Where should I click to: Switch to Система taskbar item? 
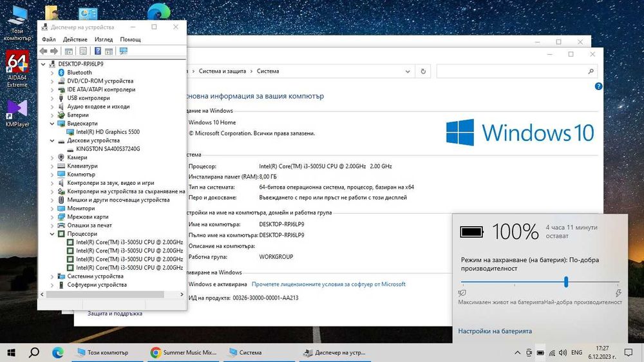(x=260, y=352)
